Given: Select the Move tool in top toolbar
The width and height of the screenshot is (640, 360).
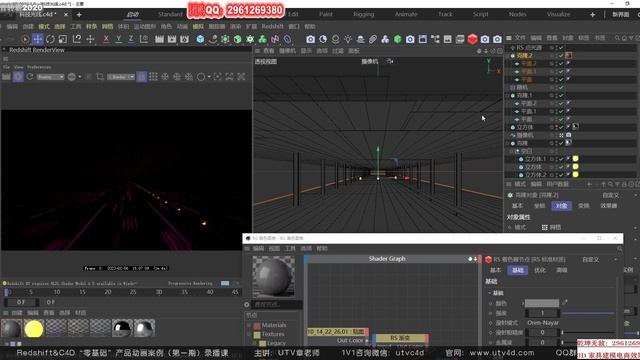Looking at the screenshot, I should pos(38,39).
